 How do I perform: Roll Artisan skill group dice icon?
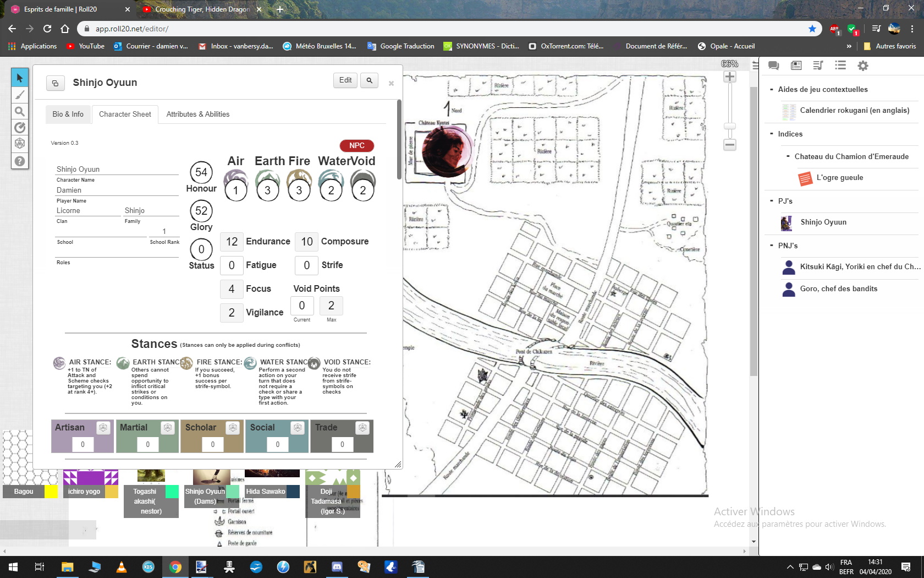[x=103, y=428]
